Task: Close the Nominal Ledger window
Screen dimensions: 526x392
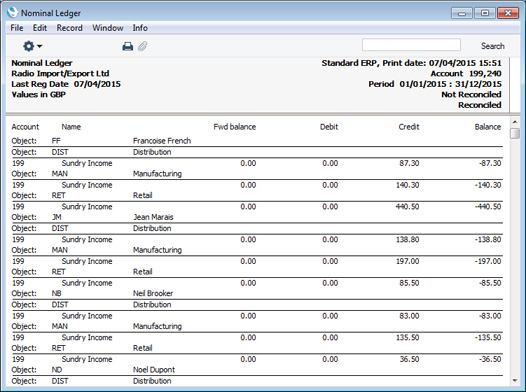Action: tap(508, 13)
